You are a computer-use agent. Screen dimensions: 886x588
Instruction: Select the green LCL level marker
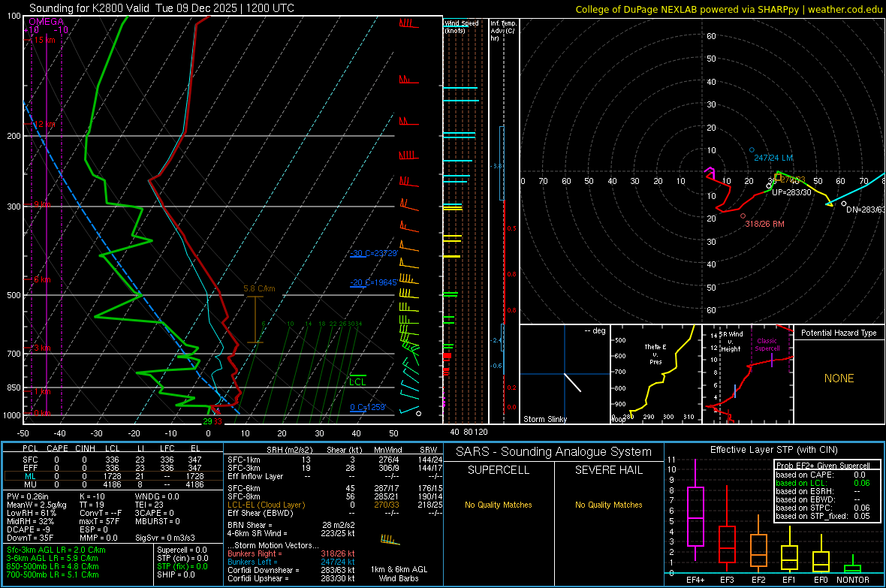[357, 381]
